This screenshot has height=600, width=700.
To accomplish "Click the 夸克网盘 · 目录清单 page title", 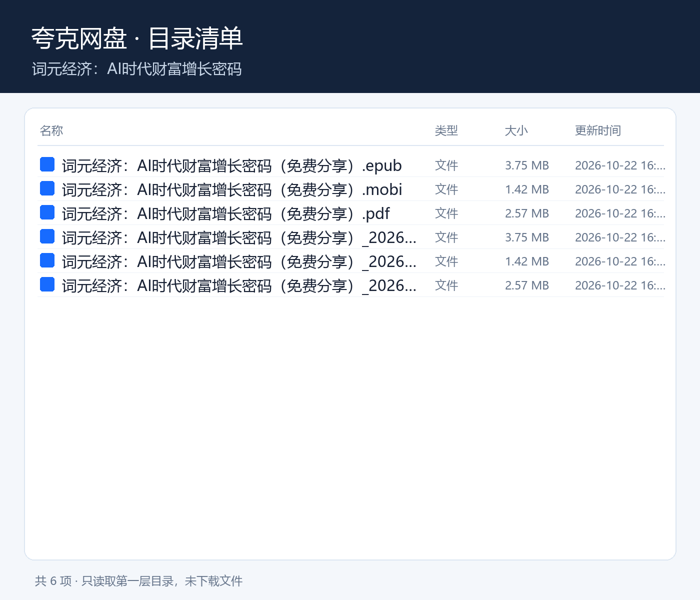I will pos(137,38).
